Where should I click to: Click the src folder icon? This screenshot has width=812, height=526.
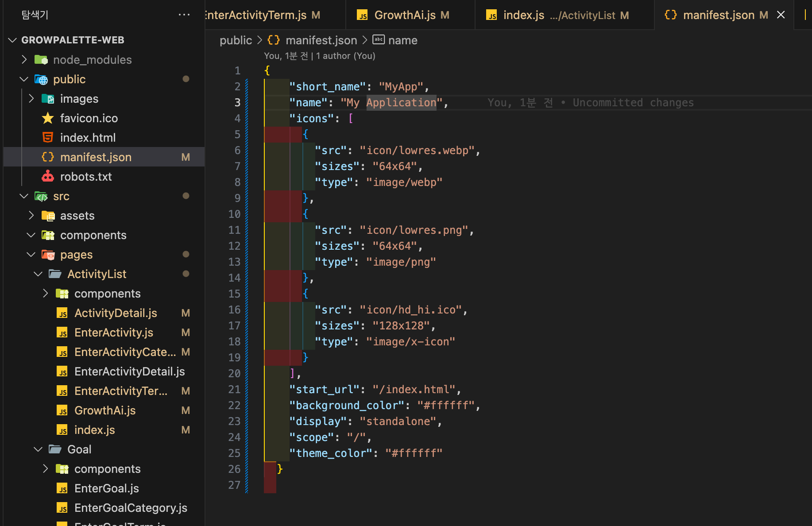41,196
